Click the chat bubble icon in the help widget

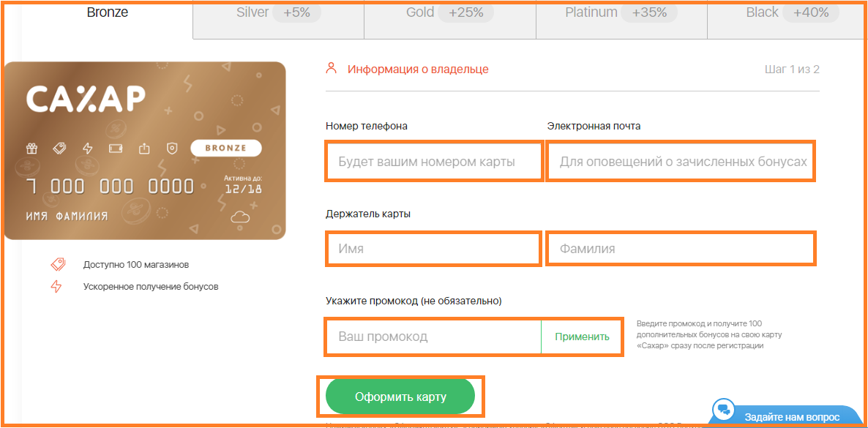click(724, 409)
